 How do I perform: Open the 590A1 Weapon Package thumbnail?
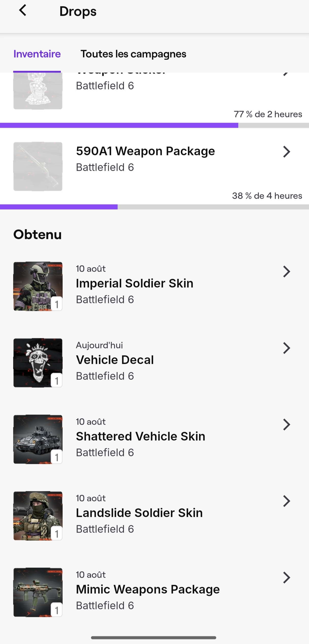[38, 166]
